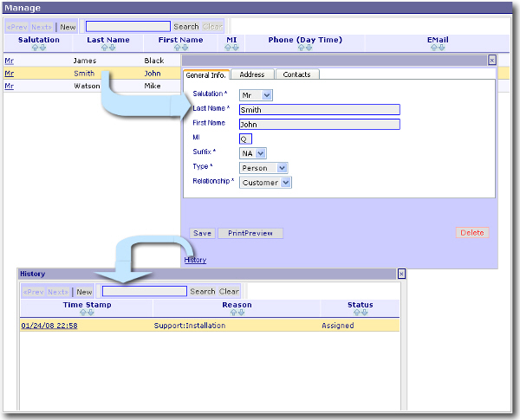Image resolution: width=520 pixels, height=420 pixels.
Task: Click sort arrows under Salutation column
Action: click(38, 48)
